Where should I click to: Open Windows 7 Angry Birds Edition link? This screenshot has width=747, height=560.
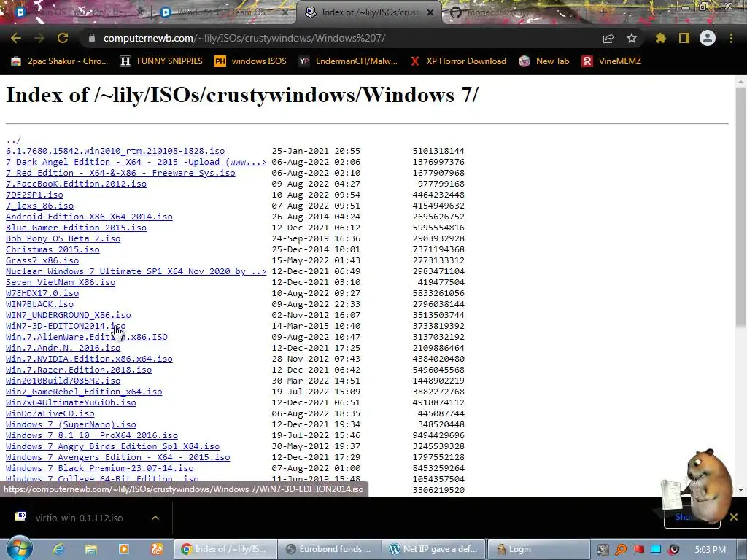coord(112,447)
